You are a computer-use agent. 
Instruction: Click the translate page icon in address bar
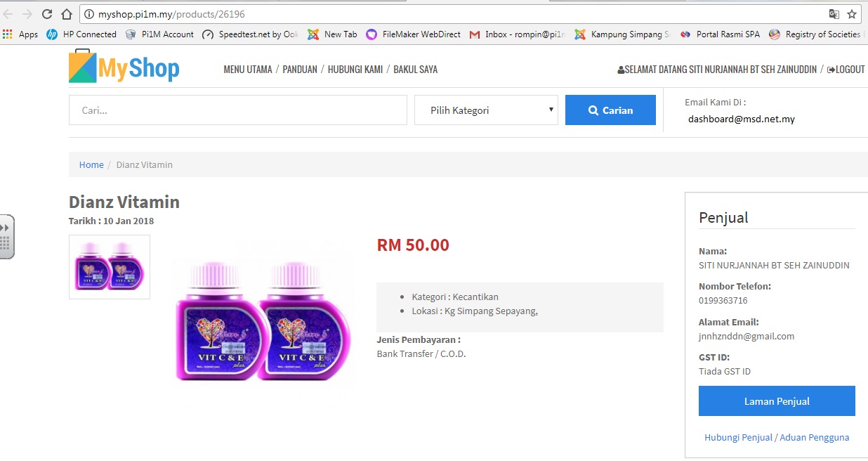(x=834, y=14)
